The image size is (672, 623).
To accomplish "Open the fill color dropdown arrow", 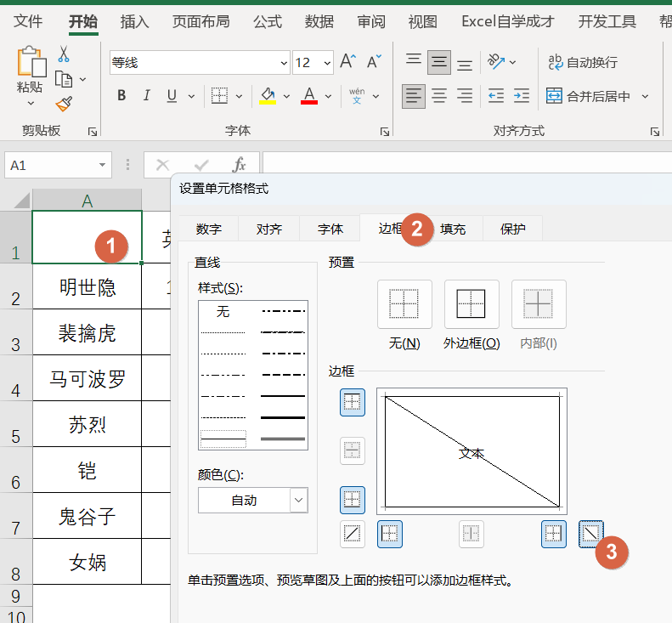I will tap(286, 97).
